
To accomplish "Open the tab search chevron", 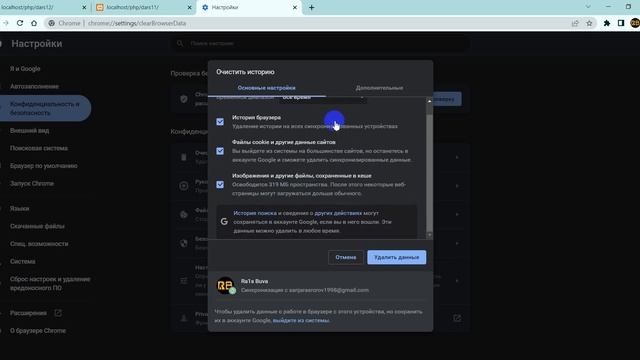I will click(x=588, y=7).
